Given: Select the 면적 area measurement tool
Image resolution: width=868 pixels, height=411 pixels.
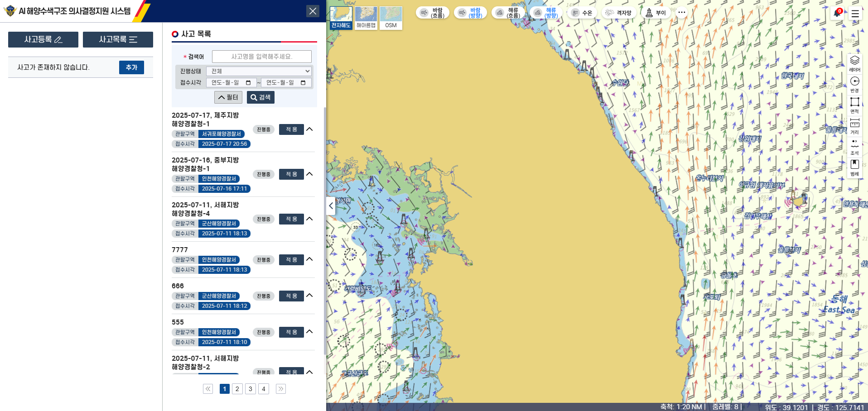Looking at the screenshot, I should (x=854, y=105).
